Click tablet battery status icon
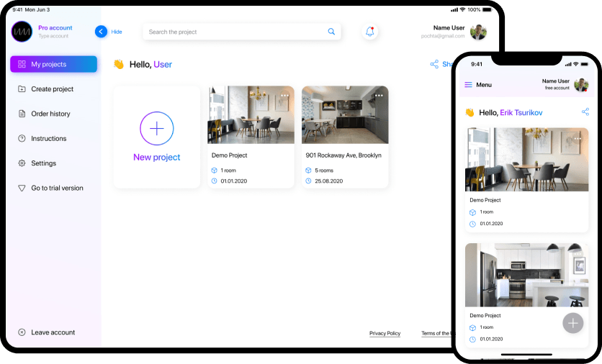The height and width of the screenshot is (364, 602). pos(488,9)
